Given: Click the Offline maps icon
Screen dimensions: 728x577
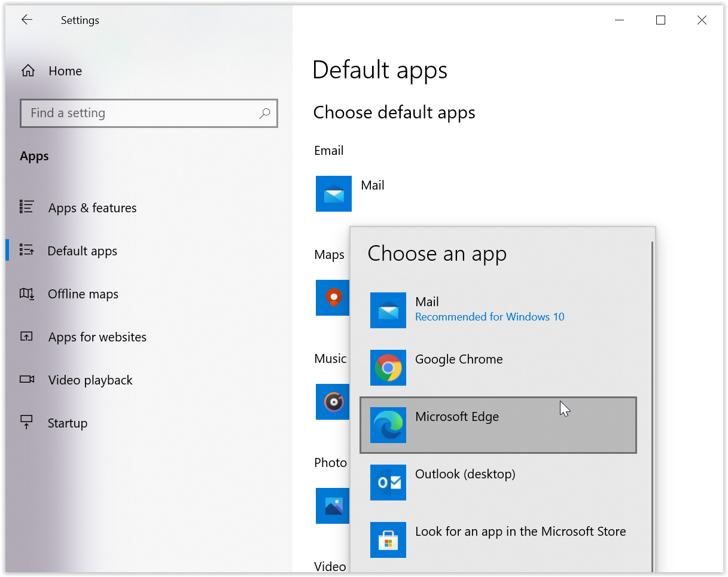Looking at the screenshot, I should pos(27,294).
